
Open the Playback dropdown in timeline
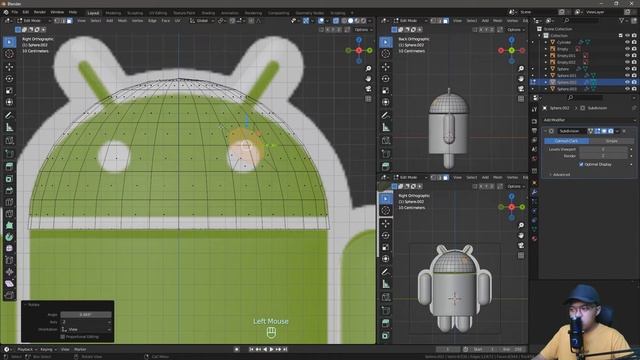(27, 349)
